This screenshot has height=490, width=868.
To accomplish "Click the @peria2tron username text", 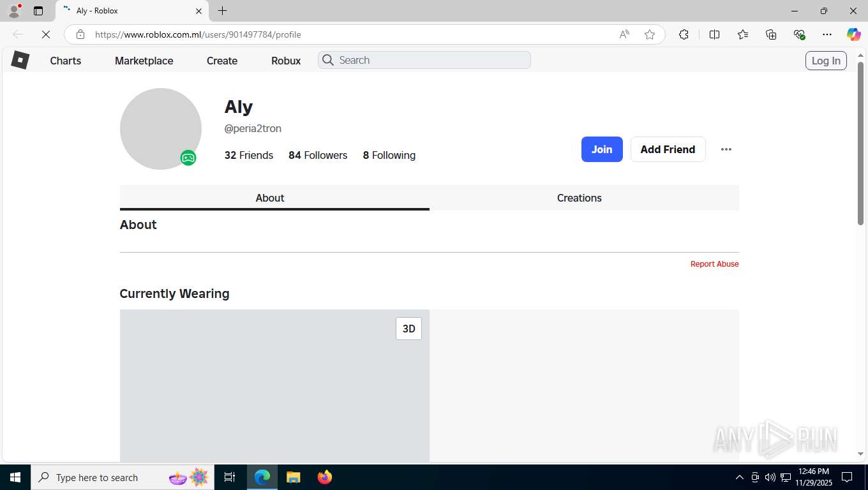I will 253,128.
